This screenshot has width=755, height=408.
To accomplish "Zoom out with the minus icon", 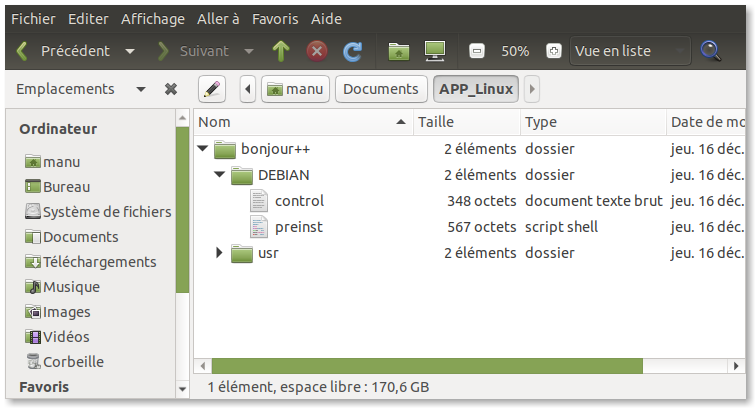I will coord(477,51).
